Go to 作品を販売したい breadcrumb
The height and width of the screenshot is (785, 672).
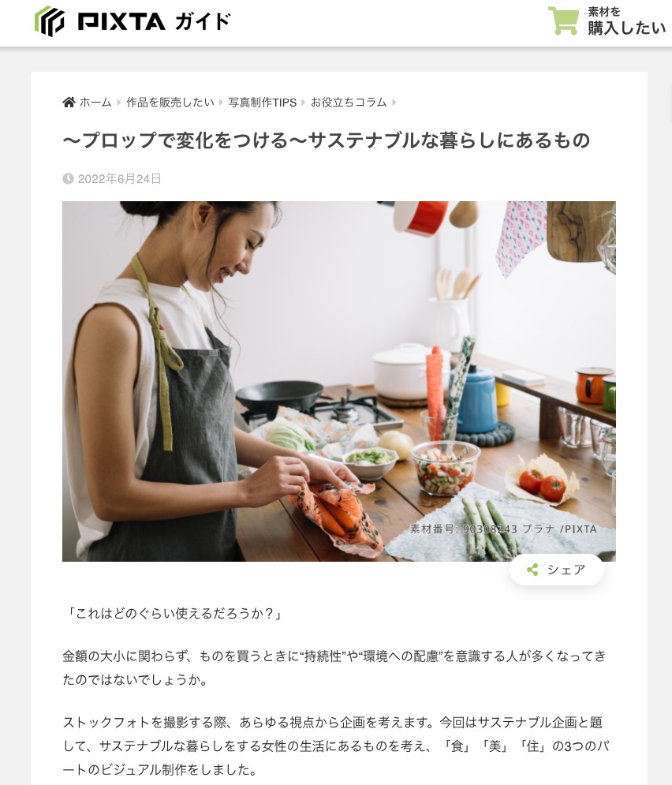coord(170,103)
